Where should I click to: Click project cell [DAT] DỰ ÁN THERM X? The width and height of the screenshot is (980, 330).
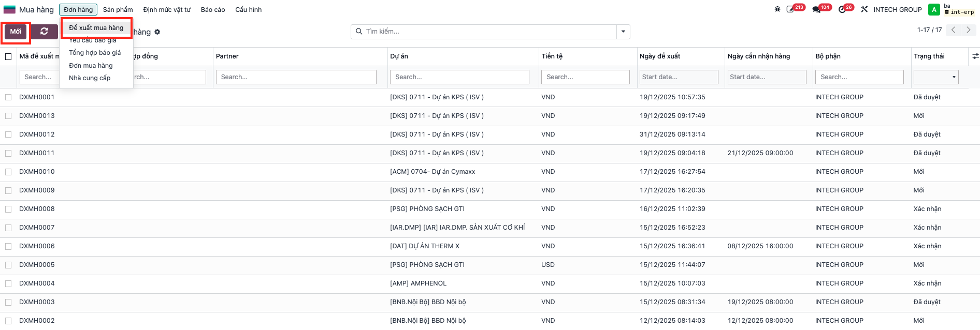425,246
